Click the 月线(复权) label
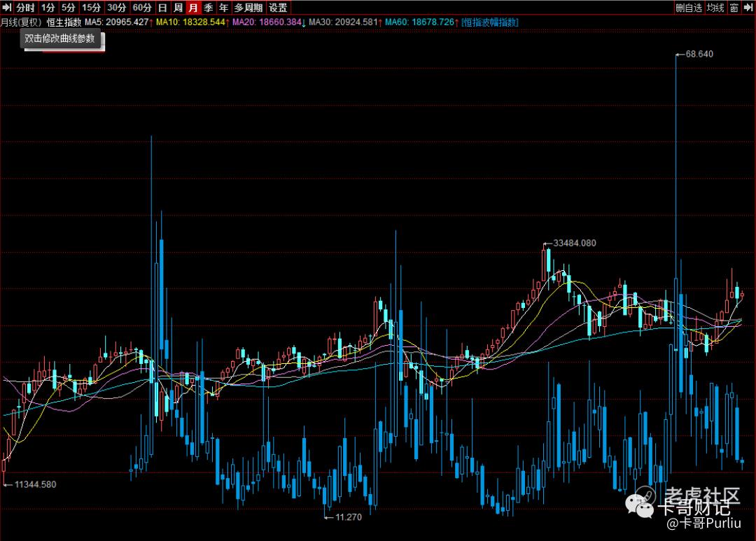Viewport: 756px width, 541px height. point(21,22)
